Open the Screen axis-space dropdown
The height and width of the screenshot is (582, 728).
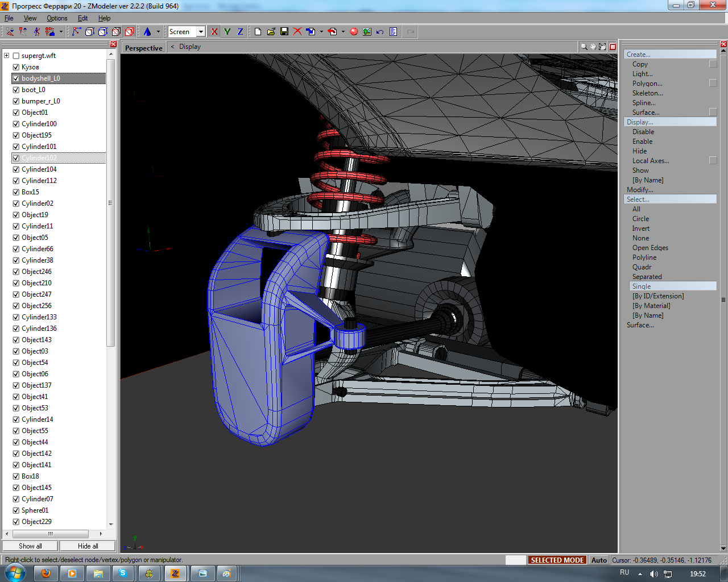[x=201, y=32]
